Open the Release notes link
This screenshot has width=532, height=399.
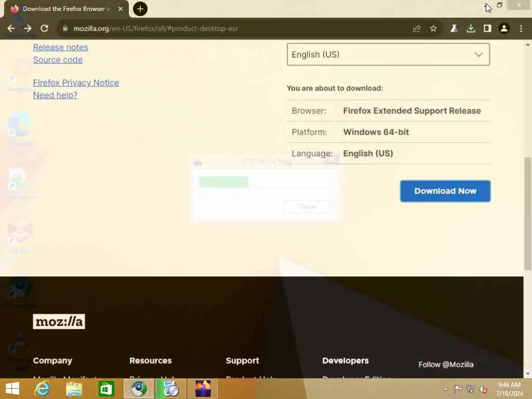60,47
